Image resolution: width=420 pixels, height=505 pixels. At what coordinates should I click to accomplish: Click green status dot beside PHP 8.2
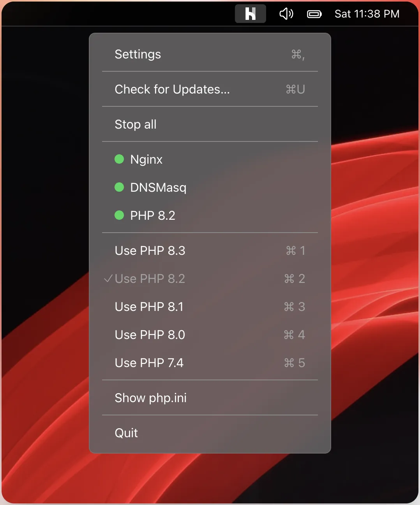pyautogui.click(x=119, y=215)
